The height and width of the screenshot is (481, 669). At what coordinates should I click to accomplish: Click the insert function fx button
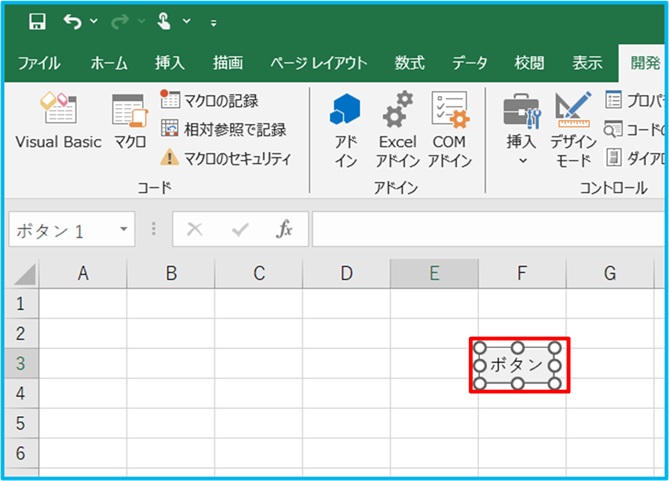284,229
